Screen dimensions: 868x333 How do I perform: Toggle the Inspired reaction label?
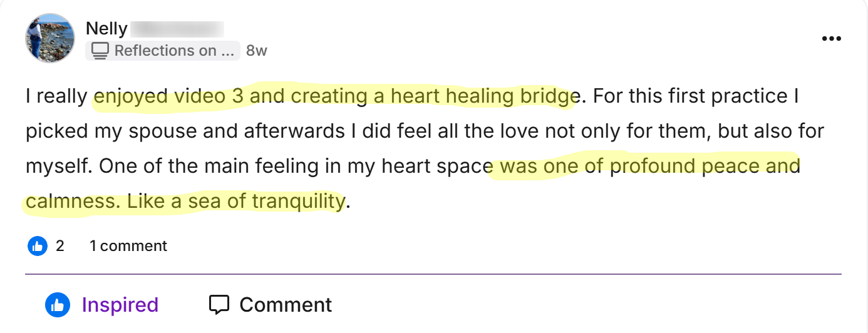point(120,305)
